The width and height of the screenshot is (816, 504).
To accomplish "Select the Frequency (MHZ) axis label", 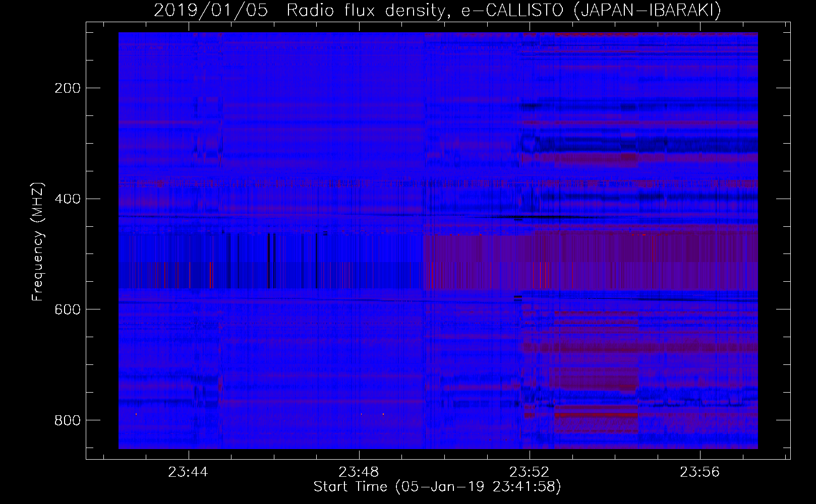I will click(38, 241).
